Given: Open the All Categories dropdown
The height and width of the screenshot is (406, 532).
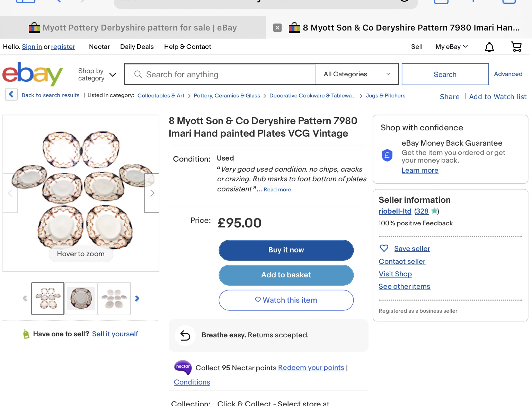Looking at the screenshot, I should point(357,74).
